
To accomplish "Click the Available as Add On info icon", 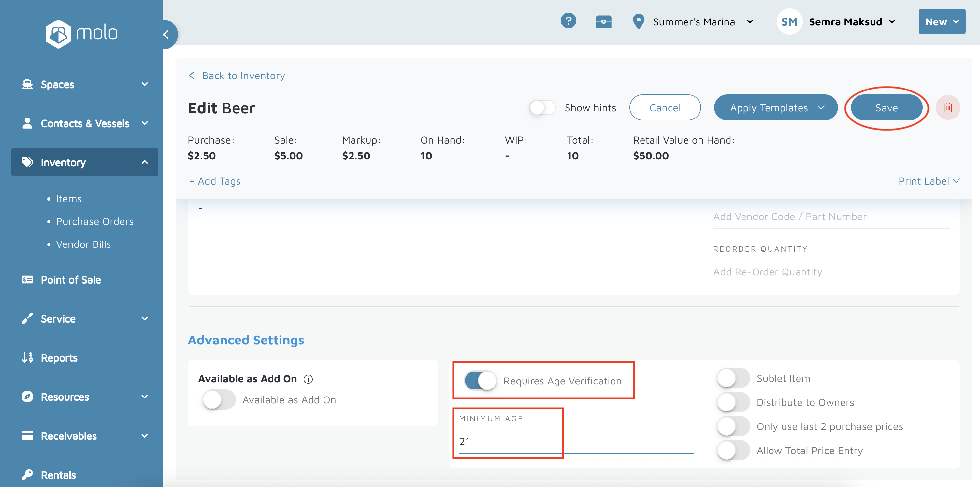I will tap(308, 379).
